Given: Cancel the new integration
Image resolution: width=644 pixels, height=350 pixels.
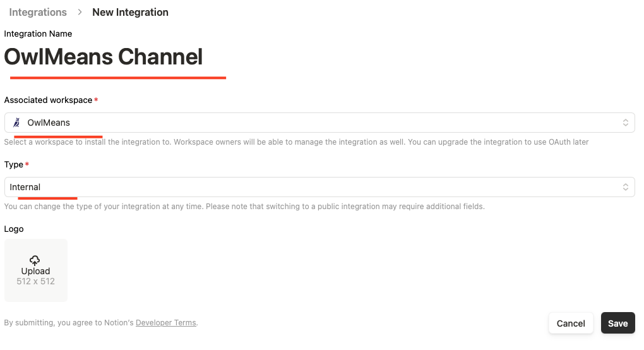Looking at the screenshot, I should pos(571,323).
